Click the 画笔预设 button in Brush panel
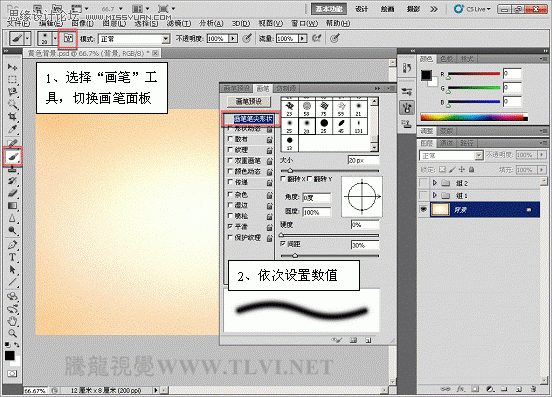The width and height of the screenshot is (552, 397). coord(249,101)
